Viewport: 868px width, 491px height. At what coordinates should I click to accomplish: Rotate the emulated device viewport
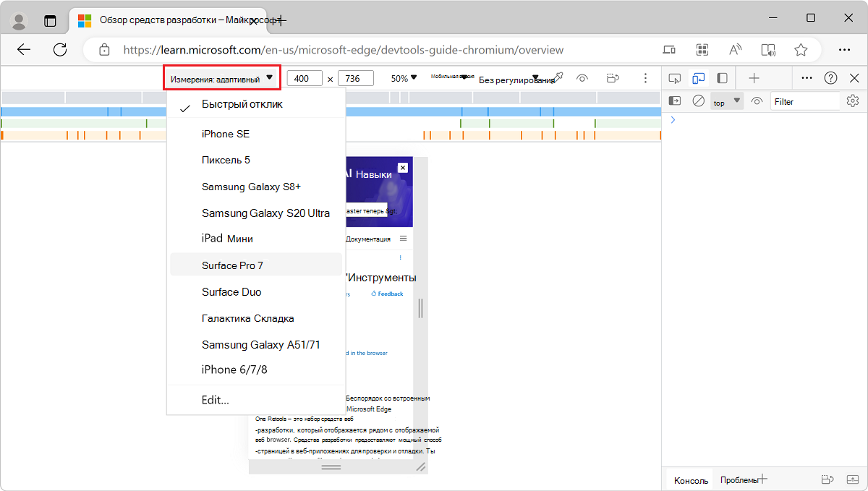pos(613,78)
